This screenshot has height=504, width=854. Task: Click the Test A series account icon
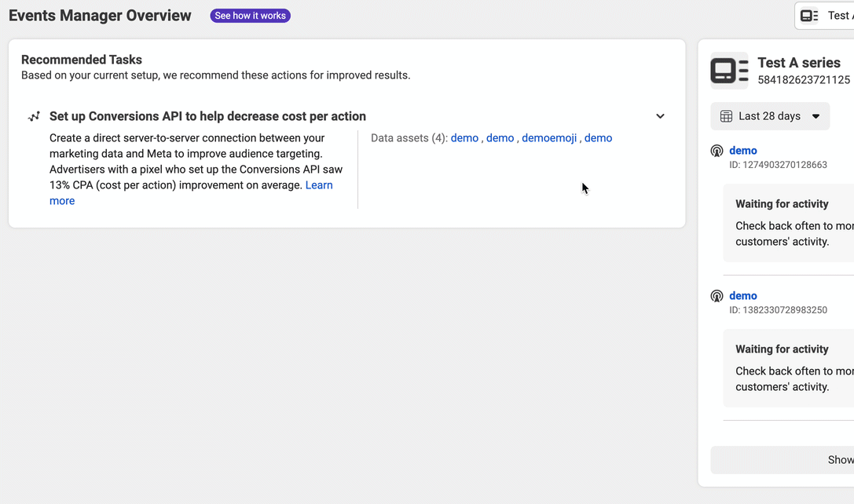[x=729, y=71]
